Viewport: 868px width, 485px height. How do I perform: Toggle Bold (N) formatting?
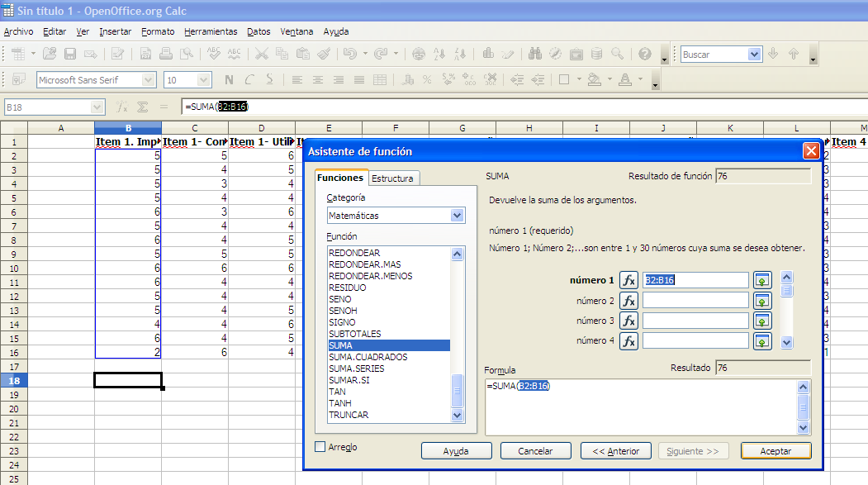click(229, 79)
